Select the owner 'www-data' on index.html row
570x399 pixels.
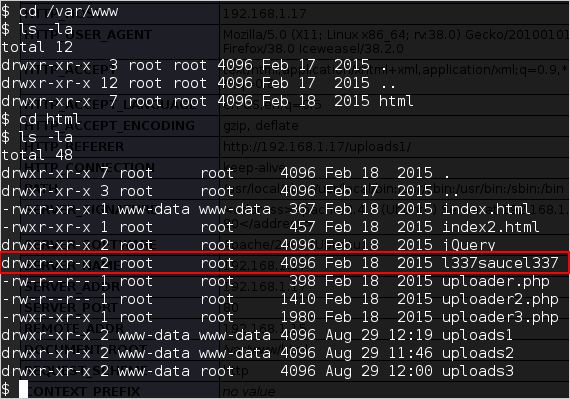click(x=154, y=209)
